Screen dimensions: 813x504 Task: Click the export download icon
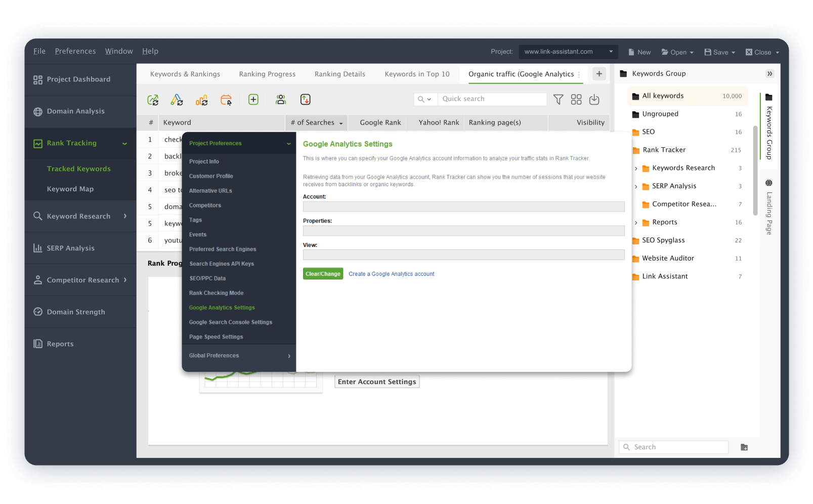[594, 100]
